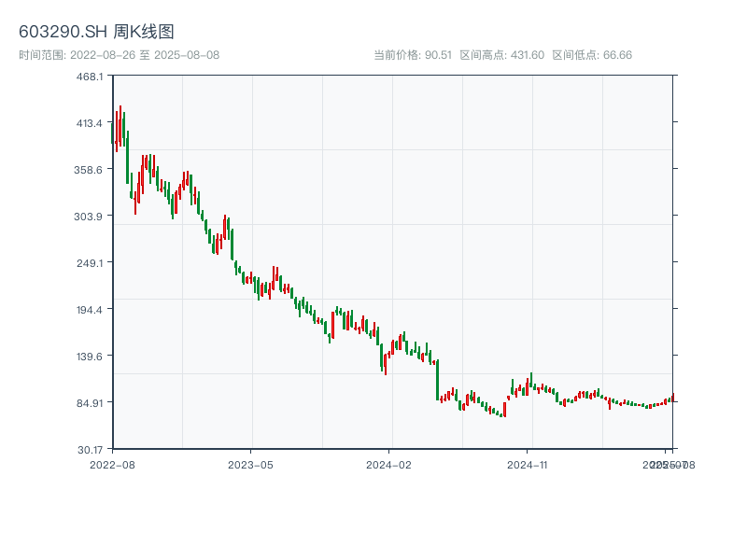Screen dimensions: 747x560
Task: Click the 当前价格 90.51 label
Action: (x=412, y=55)
